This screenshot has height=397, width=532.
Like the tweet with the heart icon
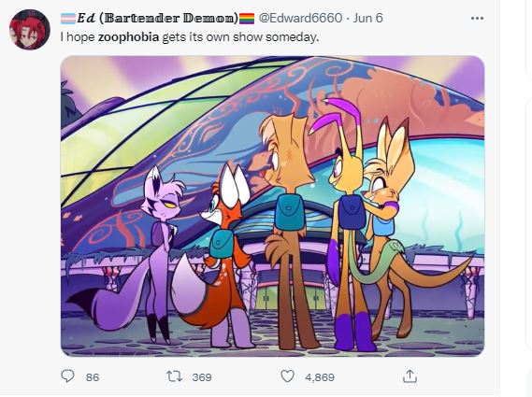tap(287, 376)
